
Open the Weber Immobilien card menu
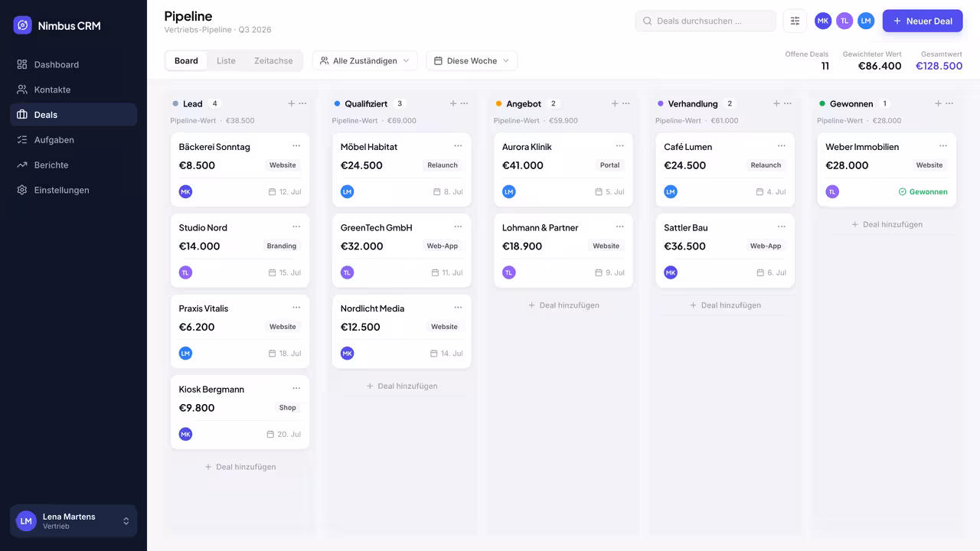point(943,145)
